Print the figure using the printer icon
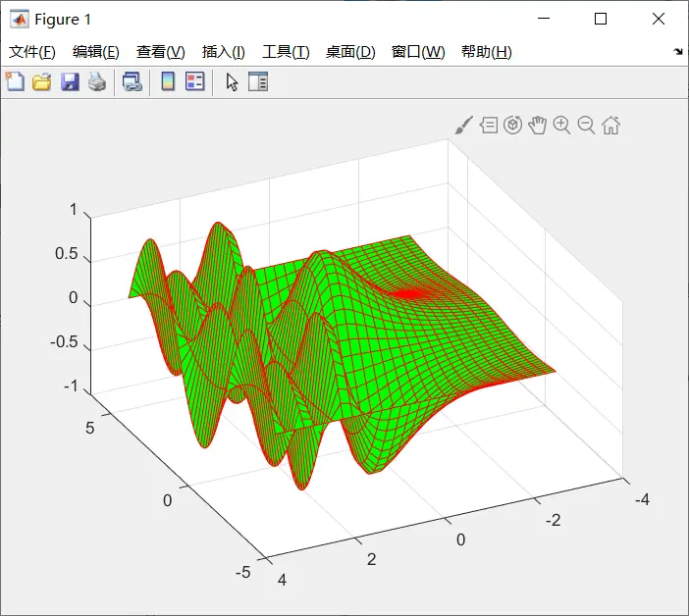The width and height of the screenshot is (689, 616). click(x=97, y=82)
